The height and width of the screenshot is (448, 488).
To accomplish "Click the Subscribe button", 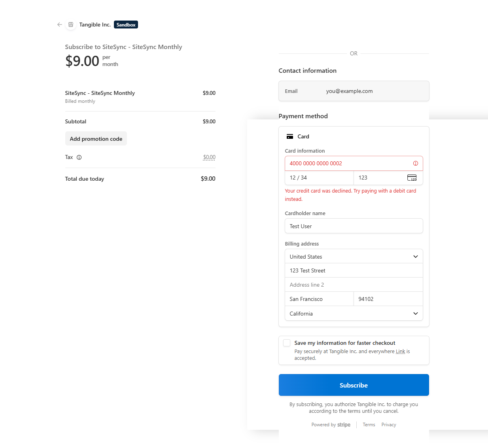I will [354, 385].
